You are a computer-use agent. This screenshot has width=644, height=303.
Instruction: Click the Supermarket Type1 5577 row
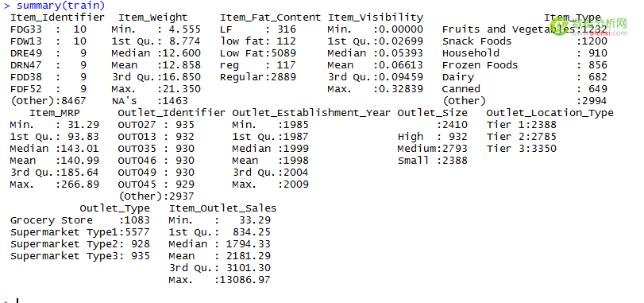[80, 232]
